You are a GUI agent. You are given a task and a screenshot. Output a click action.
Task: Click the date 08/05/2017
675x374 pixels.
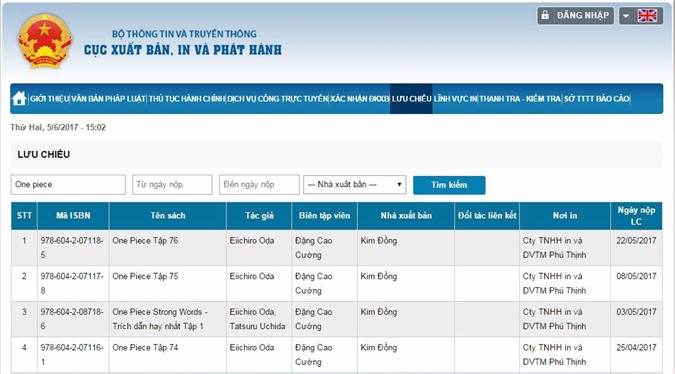click(x=636, y=276)
